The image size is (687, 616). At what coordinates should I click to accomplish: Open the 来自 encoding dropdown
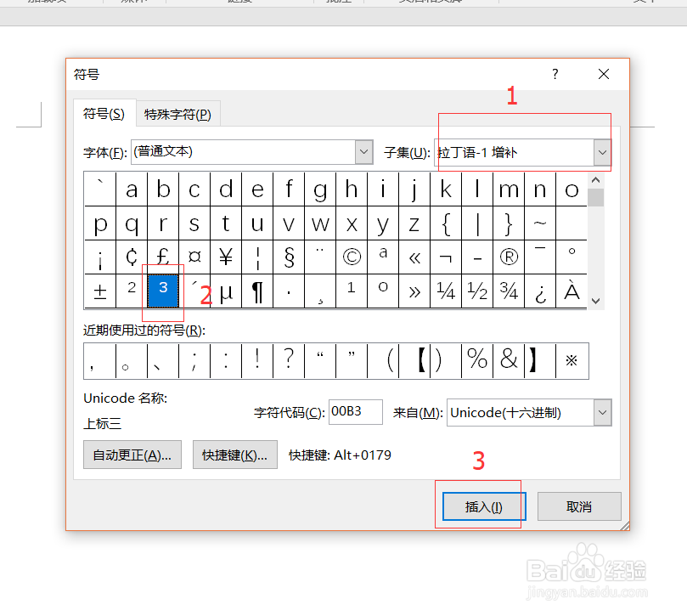602,412
